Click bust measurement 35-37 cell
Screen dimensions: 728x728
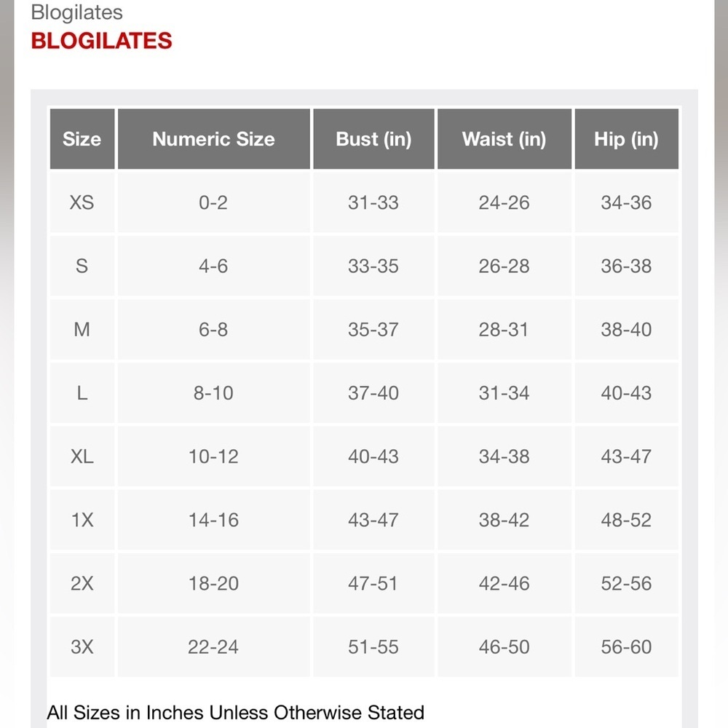pos(373,330)
